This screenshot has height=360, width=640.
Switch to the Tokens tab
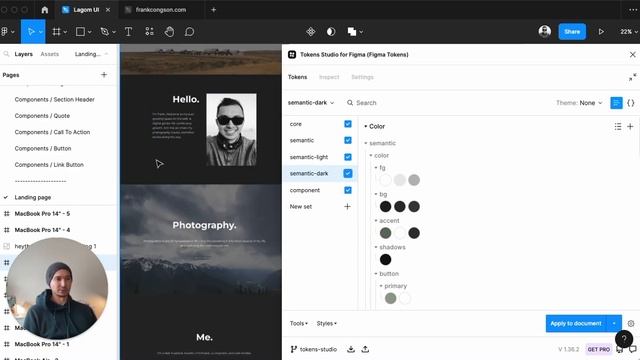pyautogui.click(x=297, y=77)
